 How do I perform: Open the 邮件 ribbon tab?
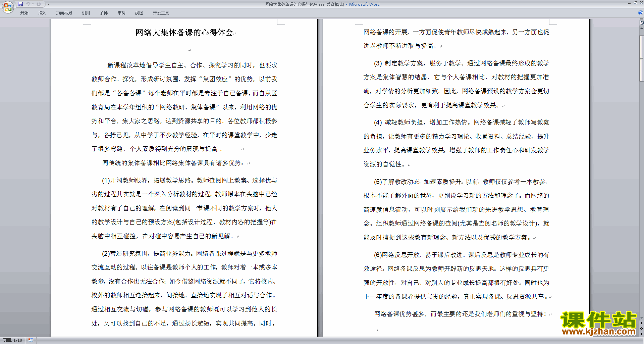[x=104, y=13]
